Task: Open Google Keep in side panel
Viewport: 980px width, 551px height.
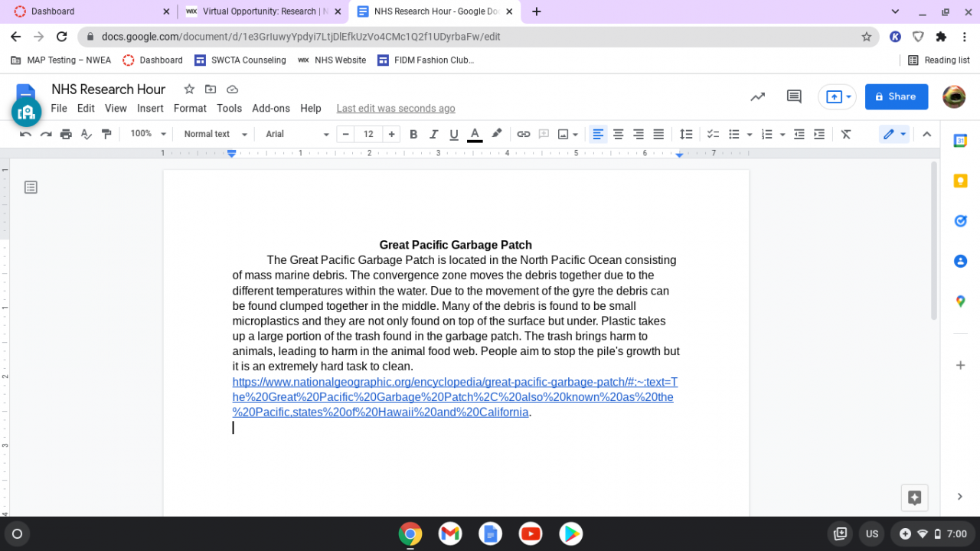Action: pyautogui.click(x=960, y=181)
